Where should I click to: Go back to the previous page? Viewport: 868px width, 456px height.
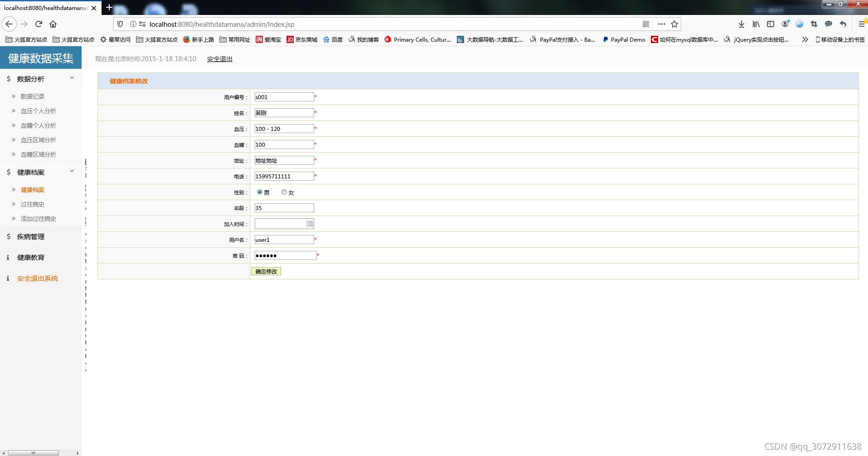pos(9,24)
